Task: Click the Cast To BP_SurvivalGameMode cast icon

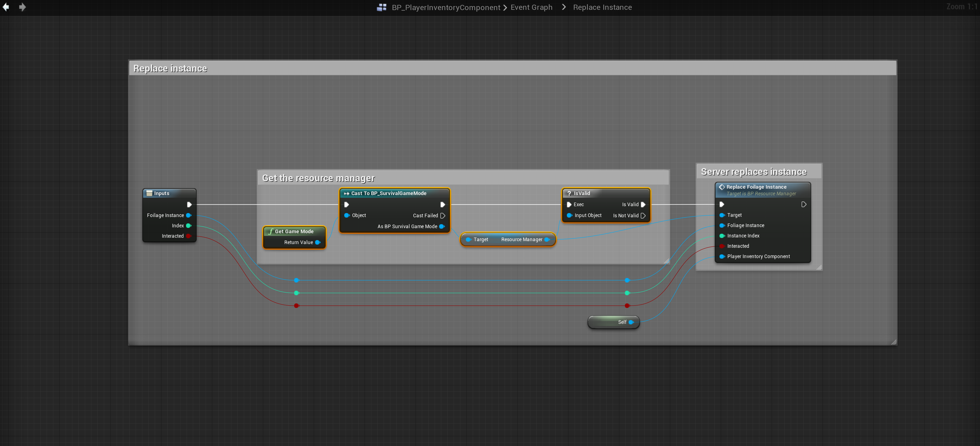Action: pos(346,193)
